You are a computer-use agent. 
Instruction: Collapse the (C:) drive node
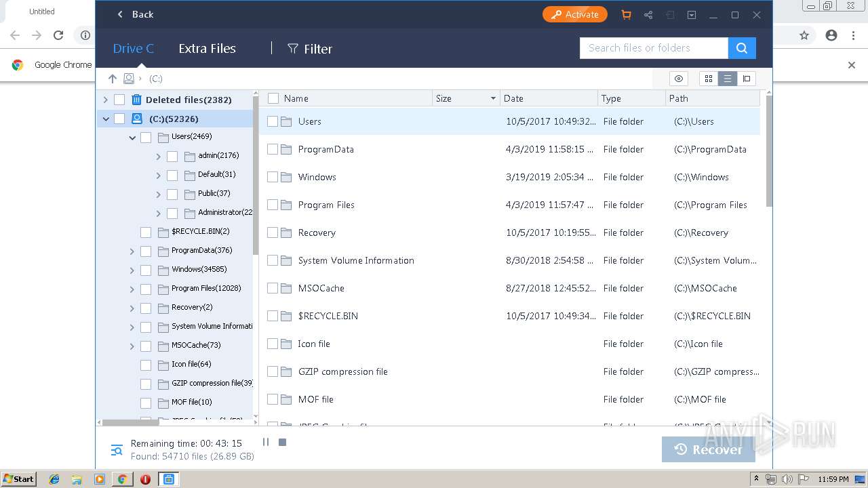pyautogui.click(x=105, y=119)
